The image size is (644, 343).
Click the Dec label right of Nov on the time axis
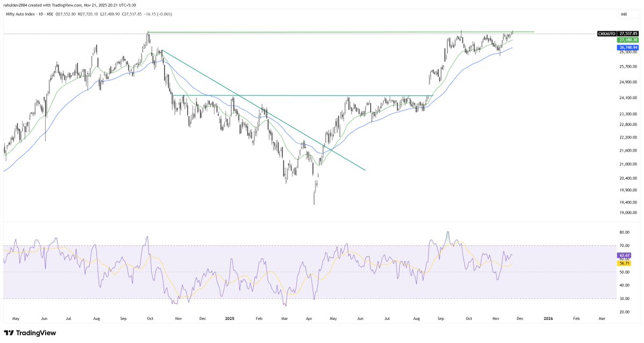pos(520,318)
